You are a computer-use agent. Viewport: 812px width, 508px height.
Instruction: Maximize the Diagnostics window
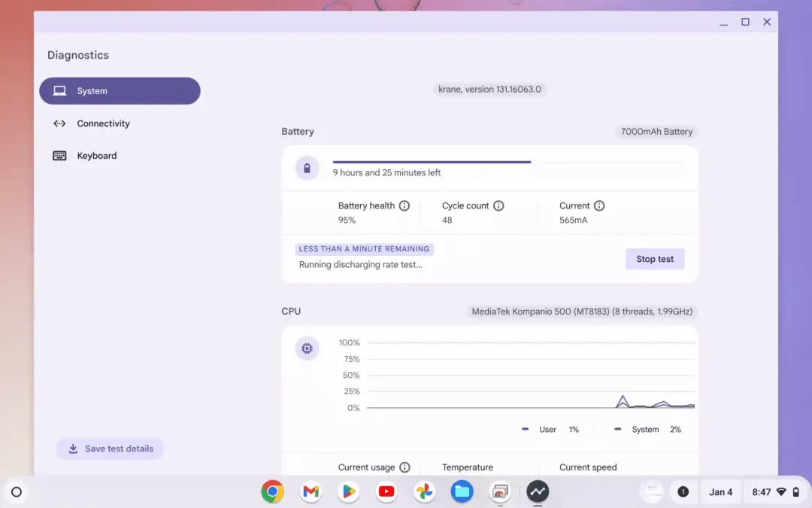pos(745,22)
